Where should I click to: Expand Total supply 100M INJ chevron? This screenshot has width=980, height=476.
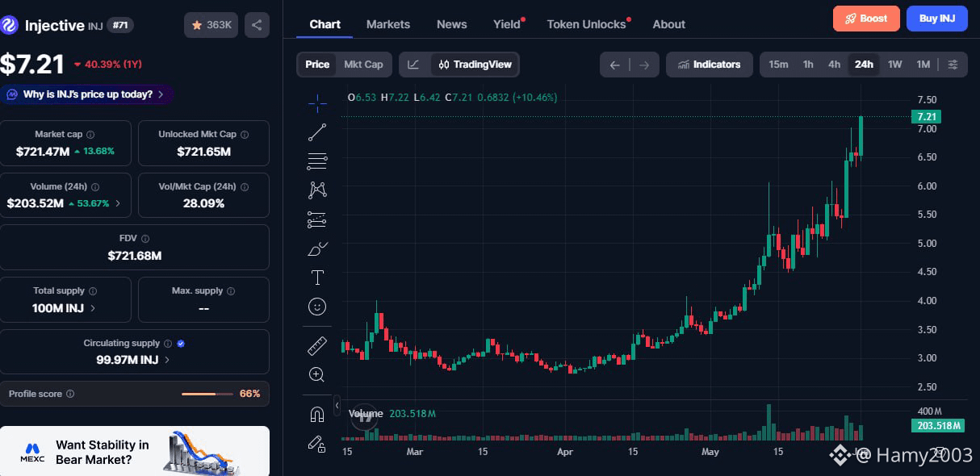(x=93, y=308)
